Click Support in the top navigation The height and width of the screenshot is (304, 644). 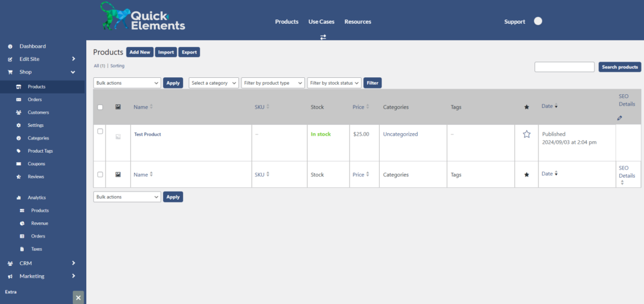(x=514, y=22)
